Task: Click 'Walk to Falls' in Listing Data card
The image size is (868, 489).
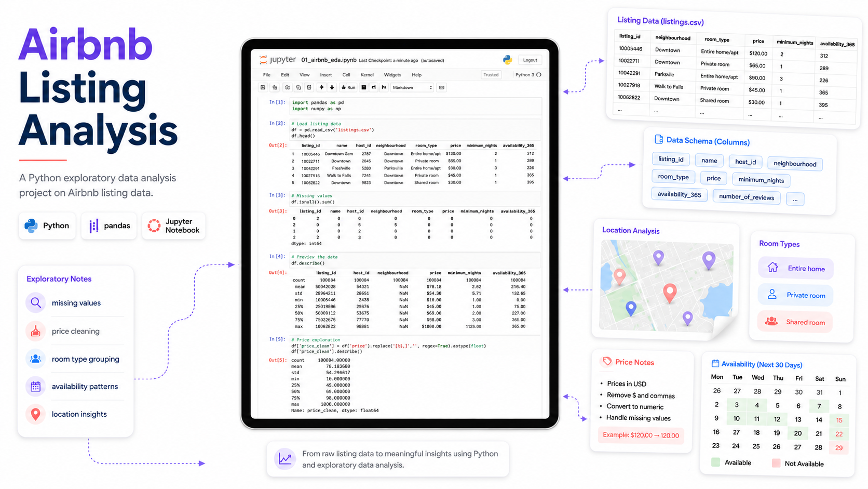Action: click(x=669, y=87)
